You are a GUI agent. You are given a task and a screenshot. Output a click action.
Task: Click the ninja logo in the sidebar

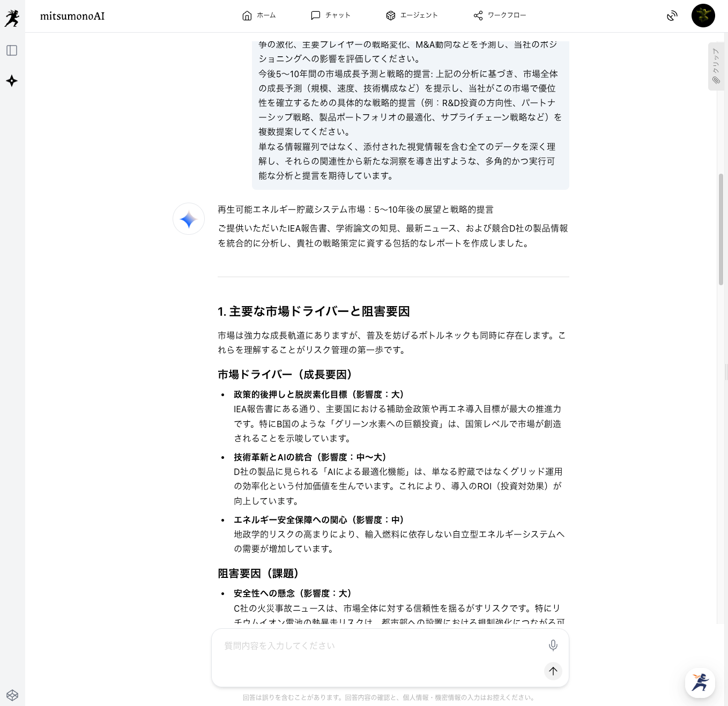pyautogui.click(x=12, y=18)
